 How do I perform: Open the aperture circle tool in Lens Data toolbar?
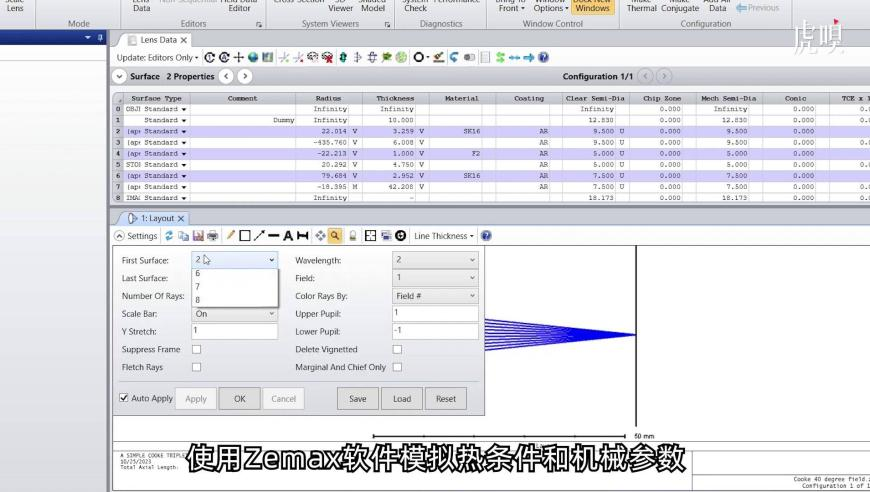[419, 57]
